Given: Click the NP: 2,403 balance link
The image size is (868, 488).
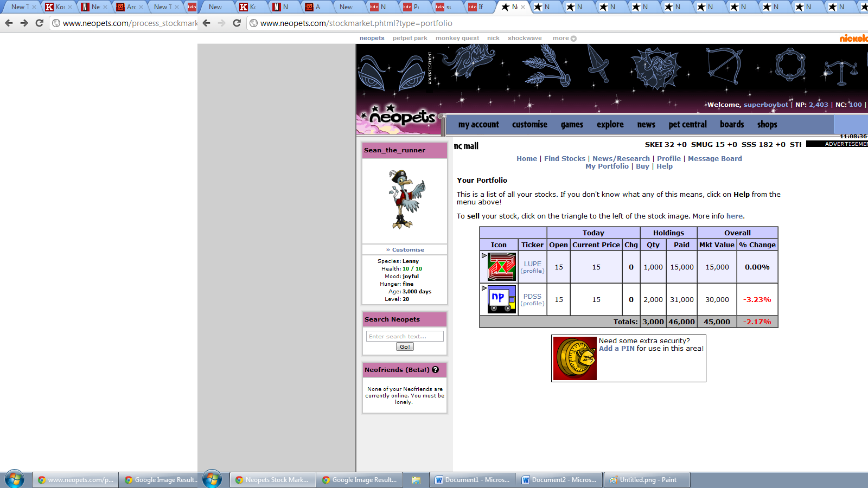Looking at the screenshot, I should pyautogui.click(x=819, y=105).
